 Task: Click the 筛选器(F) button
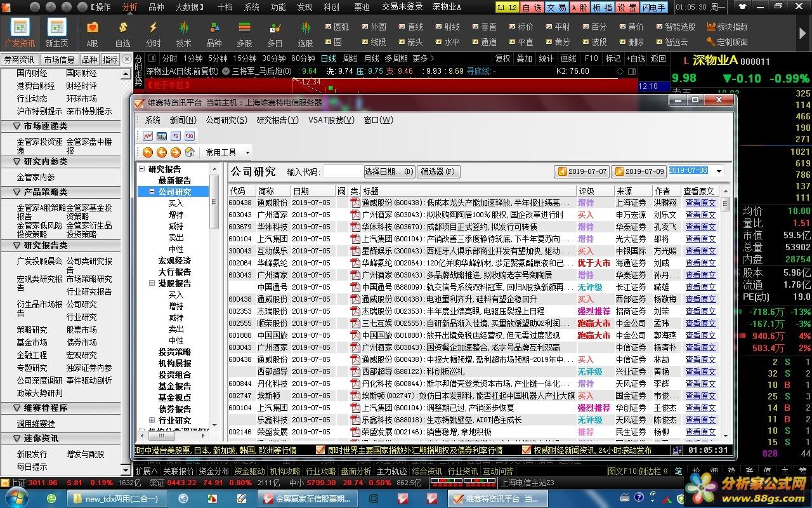click(x=439, y=171)
